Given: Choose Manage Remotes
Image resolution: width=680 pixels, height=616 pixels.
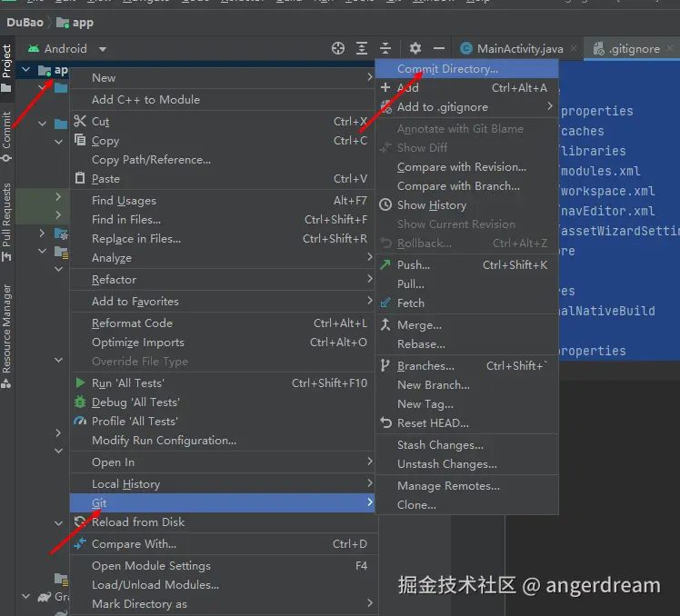Looking at the screenshot, I should (x=466, y=486).
